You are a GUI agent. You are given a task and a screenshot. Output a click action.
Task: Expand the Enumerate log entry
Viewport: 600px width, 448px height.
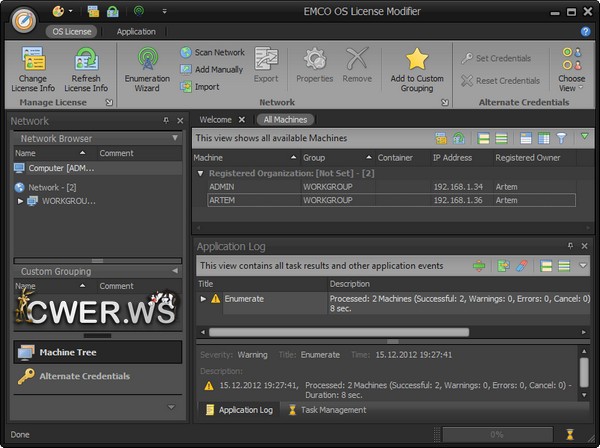pos(203,298)
